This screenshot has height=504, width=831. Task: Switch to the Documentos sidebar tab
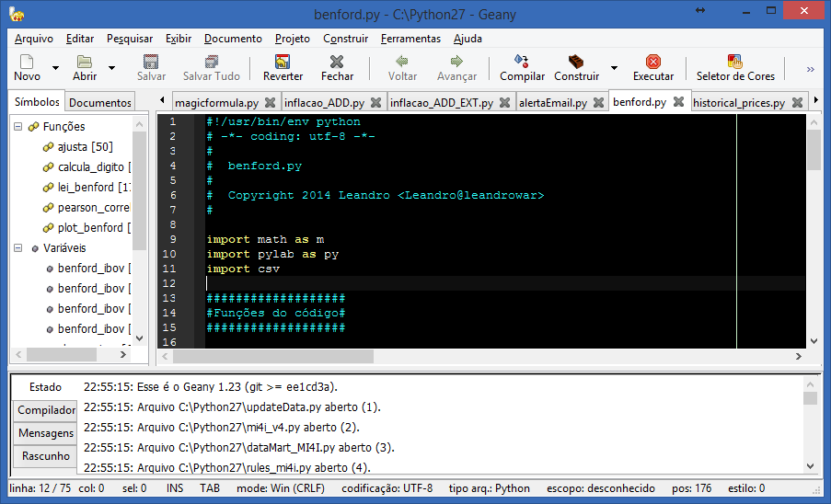[100, 103]
